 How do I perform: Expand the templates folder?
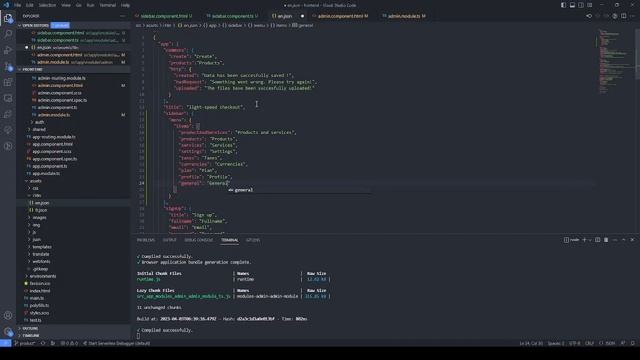click(x=42, y=247)
